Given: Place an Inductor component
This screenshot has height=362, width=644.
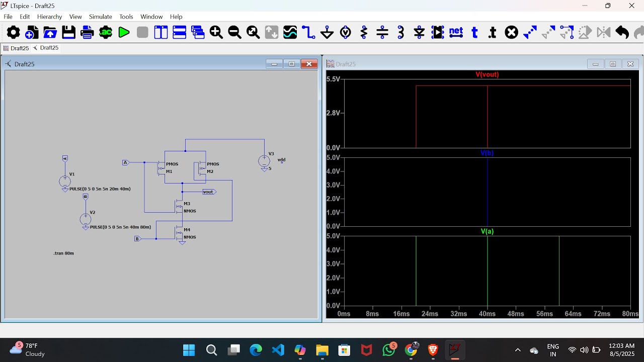Looking at the screenshot, I should [x=401, y=33].
